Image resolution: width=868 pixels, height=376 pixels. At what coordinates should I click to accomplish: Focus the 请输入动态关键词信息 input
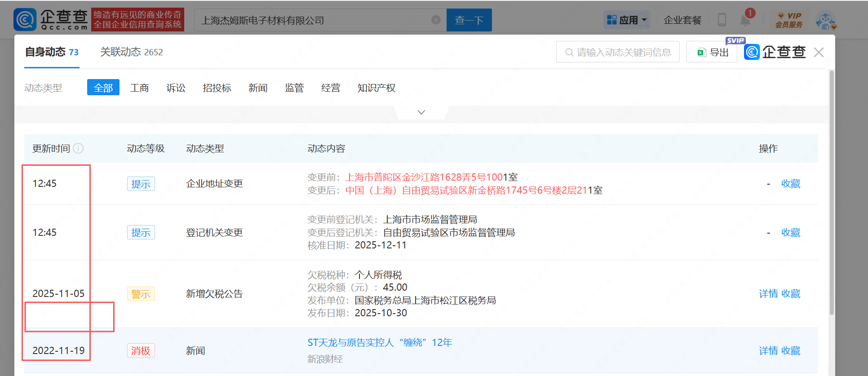[618, 52]
